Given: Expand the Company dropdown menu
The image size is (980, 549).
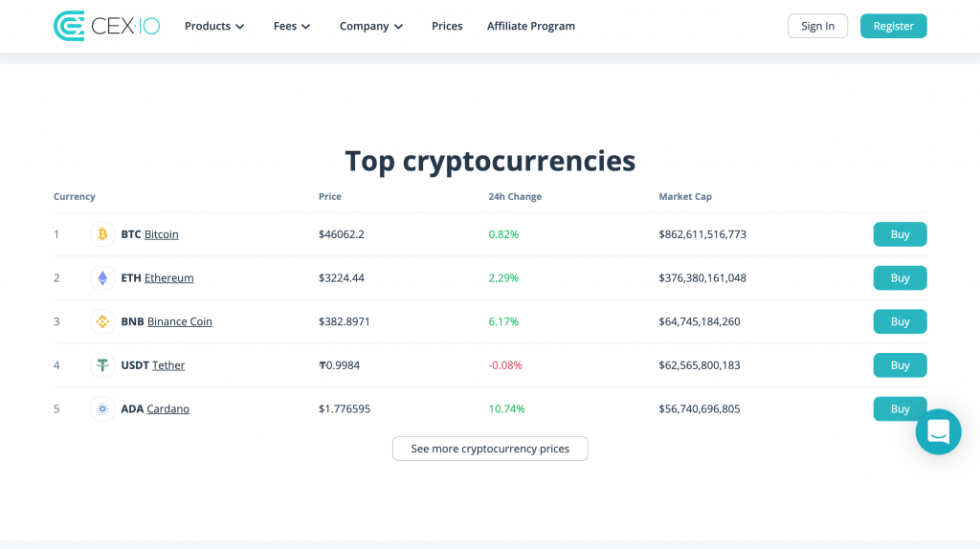Looking at the screenshot, I should (x=370, y=26).
